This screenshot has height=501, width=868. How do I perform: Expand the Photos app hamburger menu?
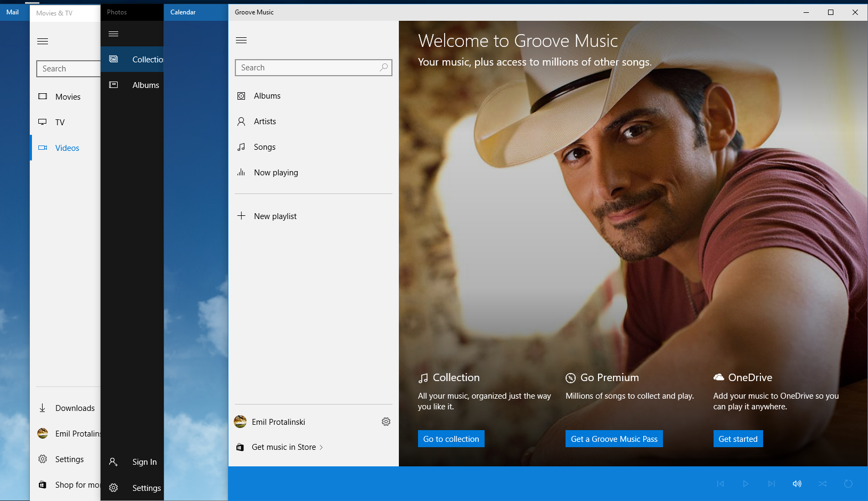pos(113,34)
